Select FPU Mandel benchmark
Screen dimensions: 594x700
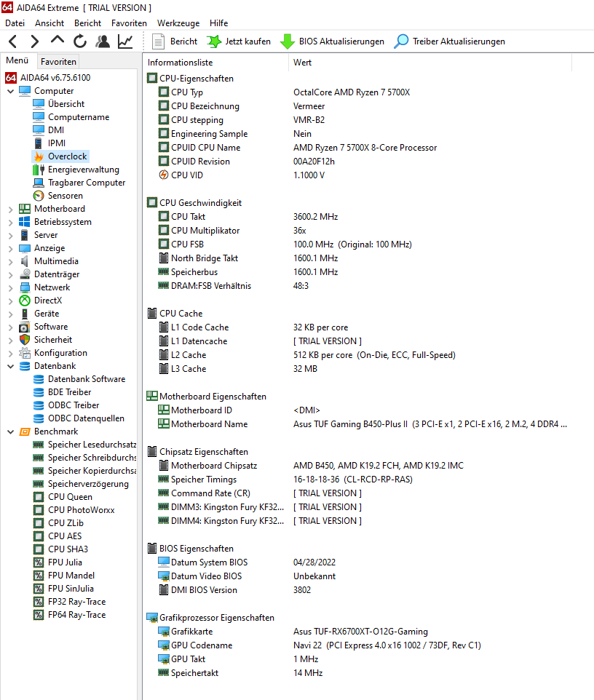71,576
